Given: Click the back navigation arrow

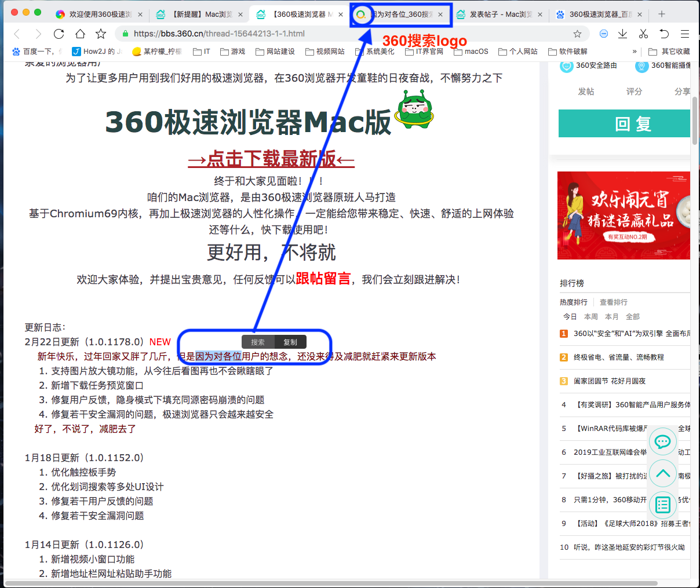Looking at the screenshot, I should pos(16,34).
